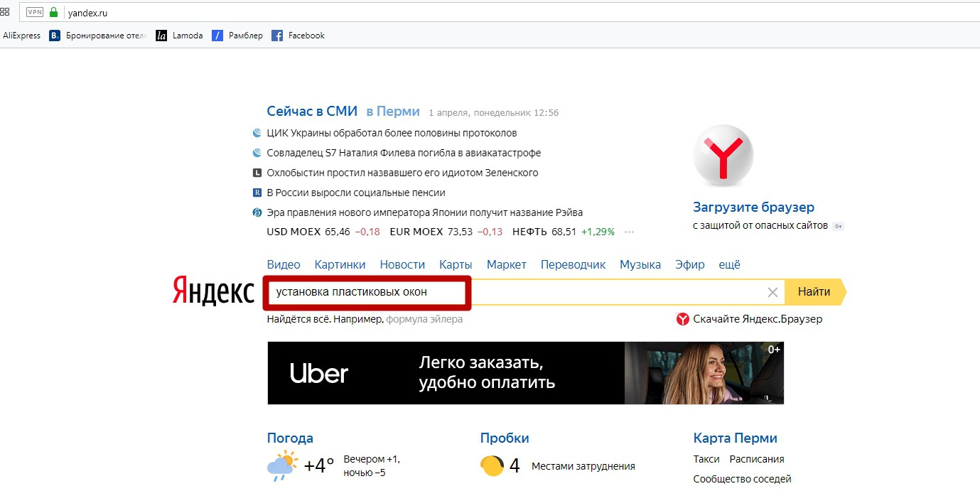
Task: Click source icon beside ЦИК Украины headline
Action: click(x=257, y=133)
